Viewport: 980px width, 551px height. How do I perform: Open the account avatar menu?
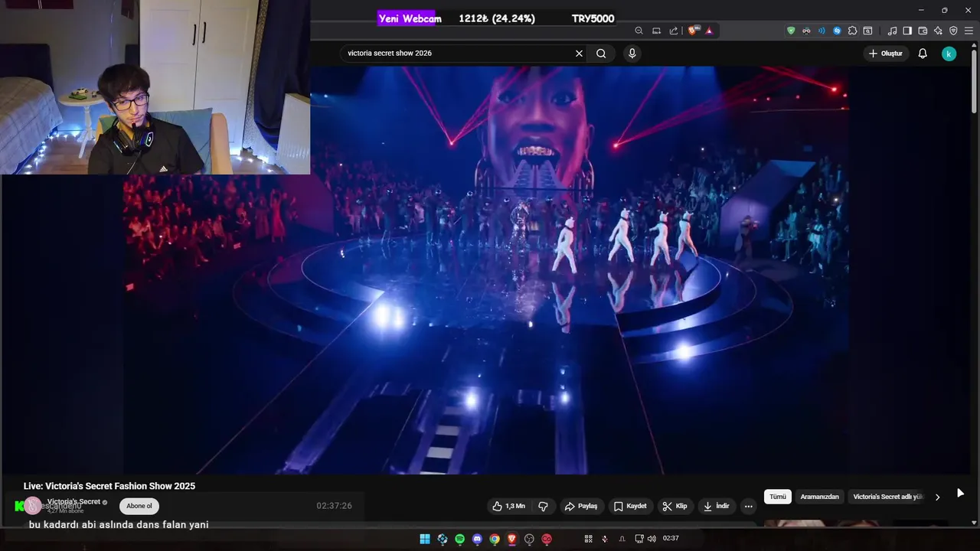click(949, 54)
